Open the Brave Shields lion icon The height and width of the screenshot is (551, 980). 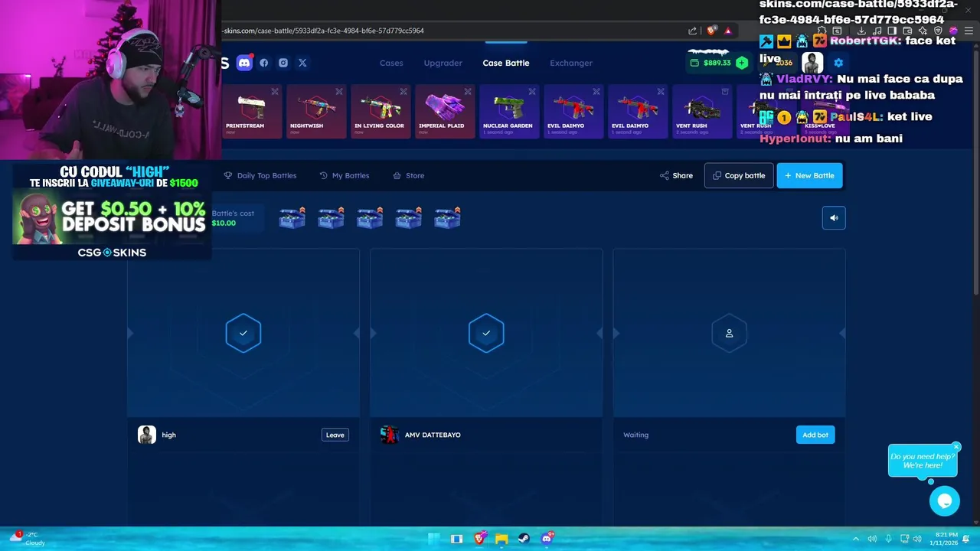[712, 31]
